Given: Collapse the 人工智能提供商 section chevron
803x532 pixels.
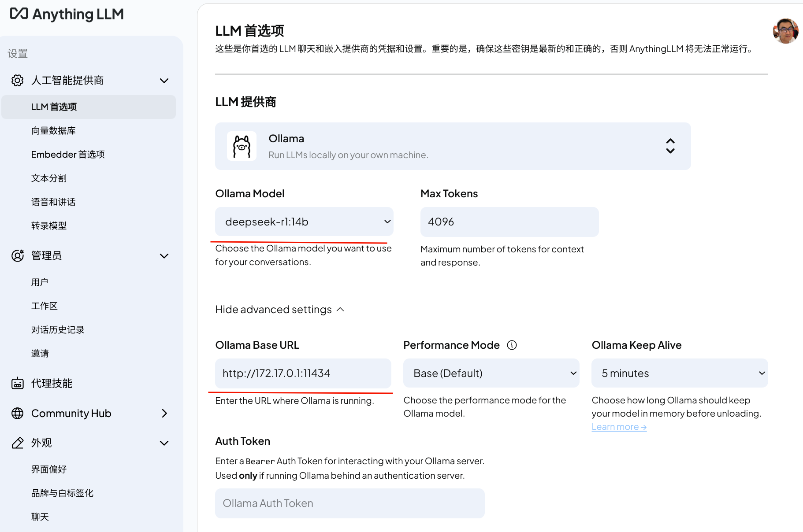Looking at the screenshot, I should (164, 81).
